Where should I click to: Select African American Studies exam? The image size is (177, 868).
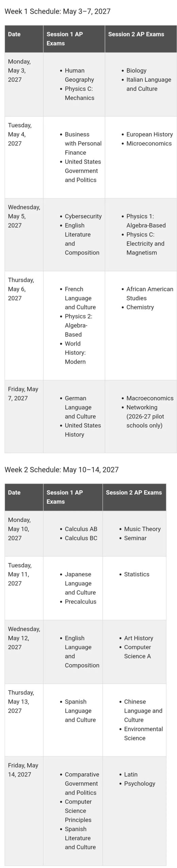(150, 294)
